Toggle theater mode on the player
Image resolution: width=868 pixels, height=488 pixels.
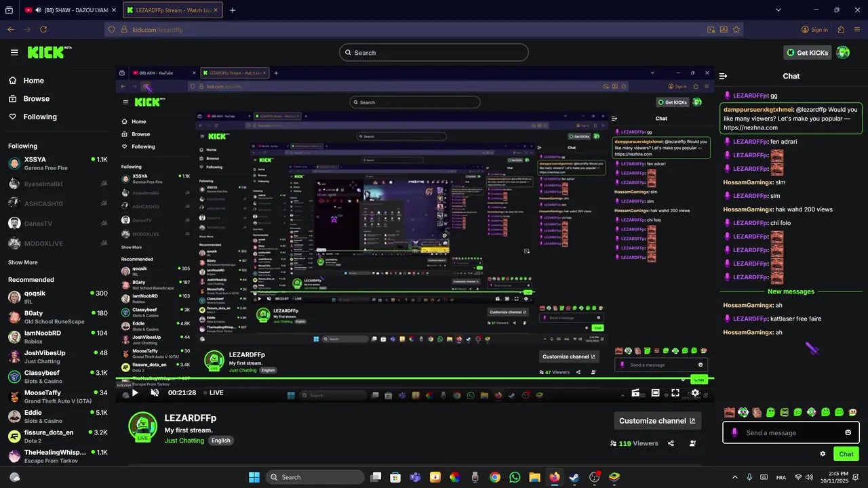click(656, 392)
